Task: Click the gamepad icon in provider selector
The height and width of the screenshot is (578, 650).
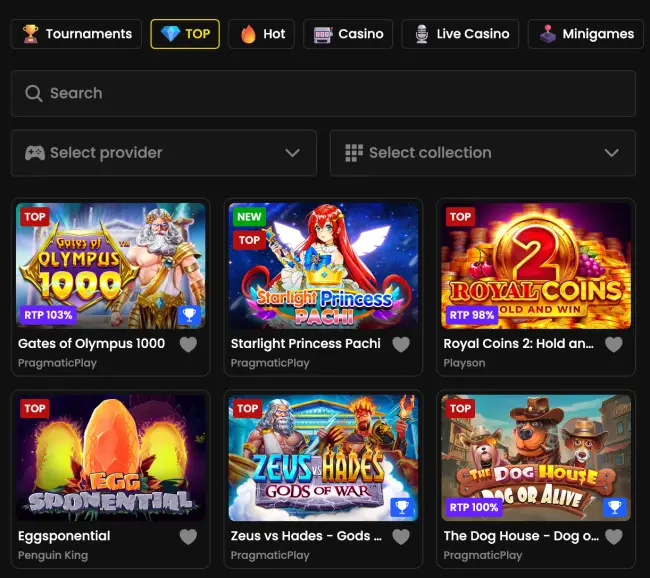Action: pyautogui.click(x=35, y=153)
